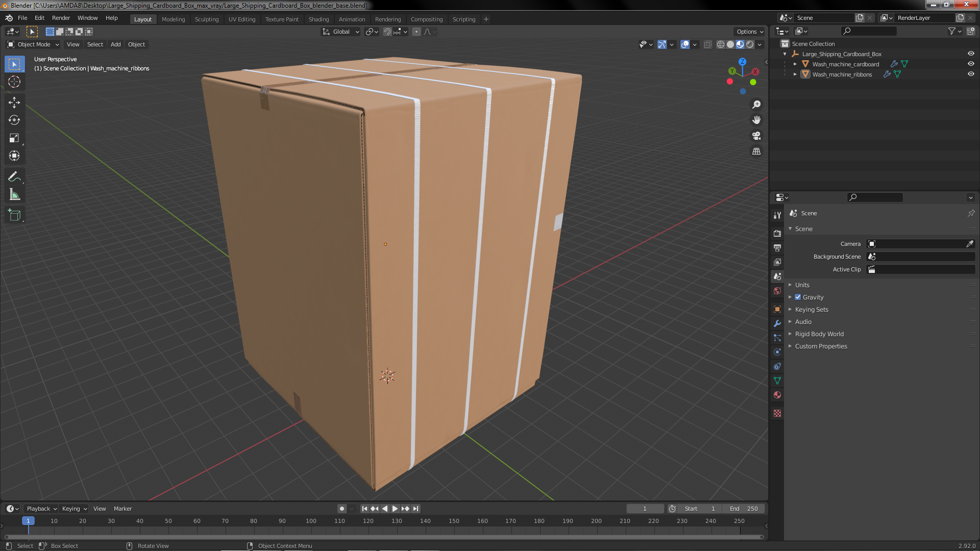
Task: Activate the Annotate pencil tool
Action: point(14,177)
